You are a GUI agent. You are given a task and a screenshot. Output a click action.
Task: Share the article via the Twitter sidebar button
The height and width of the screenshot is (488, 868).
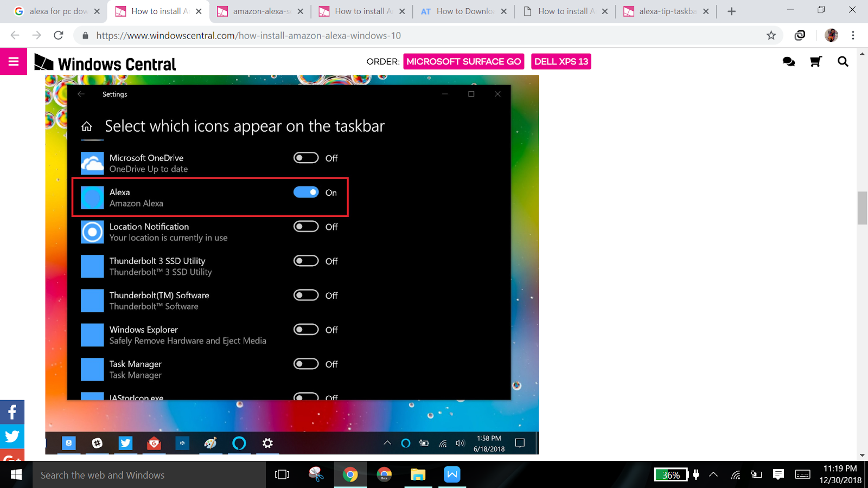pos(12,436)
